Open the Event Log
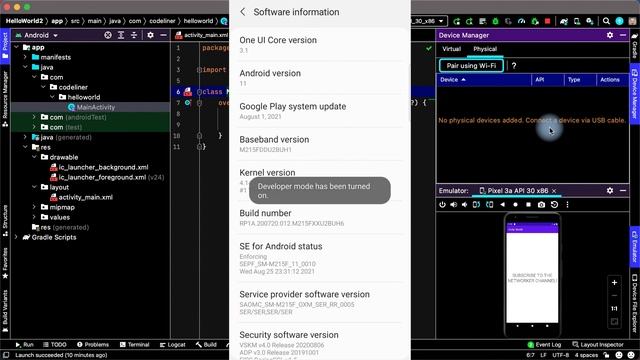The image size is (640, 360). click(x=544, y=344)
